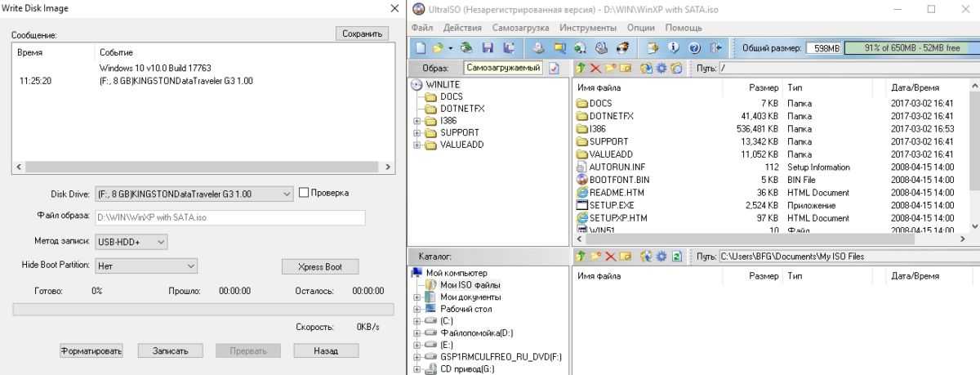Click the Help question mark icon
This screenshot has height=375, width=980.
[x=695, y=48]
